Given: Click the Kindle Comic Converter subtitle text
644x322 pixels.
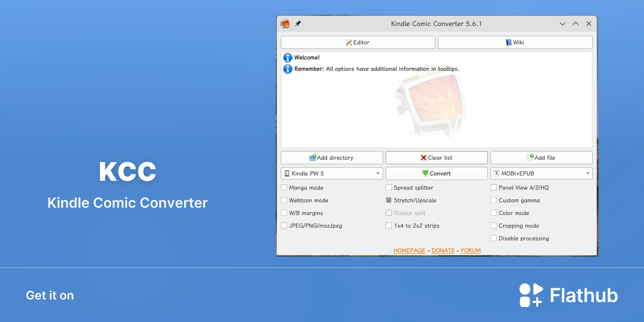Looking at the screenshot, I should (128, 203).
